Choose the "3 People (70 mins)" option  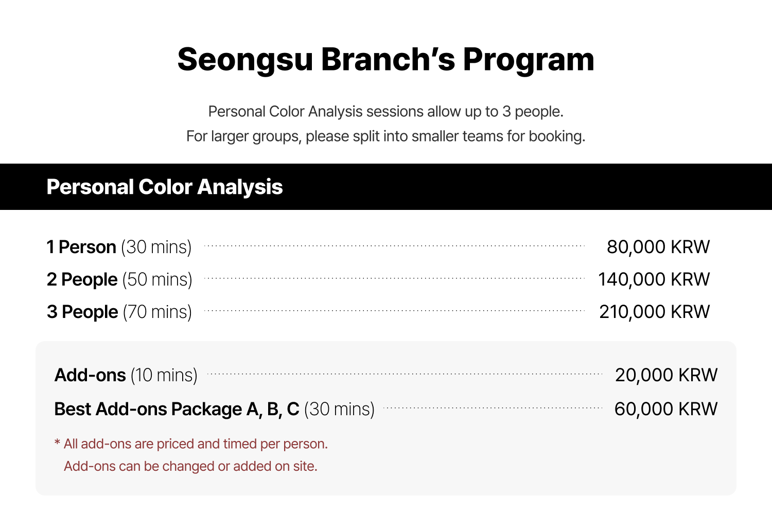119,312
